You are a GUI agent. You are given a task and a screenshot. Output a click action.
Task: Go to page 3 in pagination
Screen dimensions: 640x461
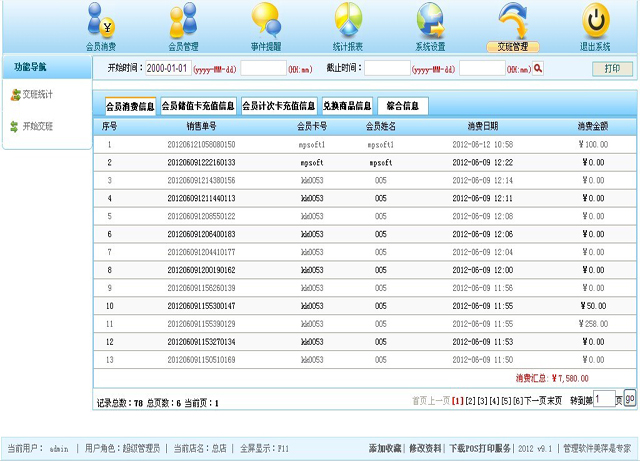[x=482, y=400]
